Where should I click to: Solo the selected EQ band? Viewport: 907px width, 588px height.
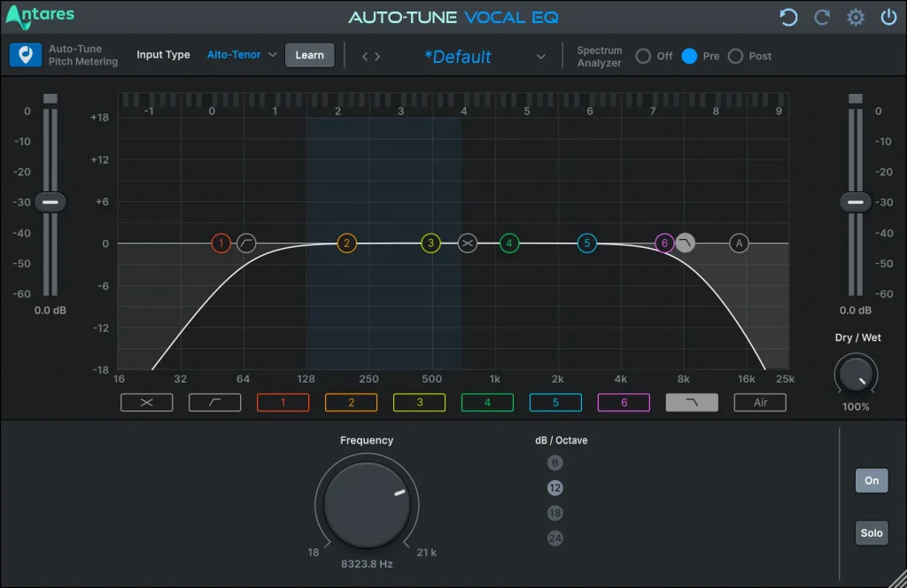(x=871, y=533)
